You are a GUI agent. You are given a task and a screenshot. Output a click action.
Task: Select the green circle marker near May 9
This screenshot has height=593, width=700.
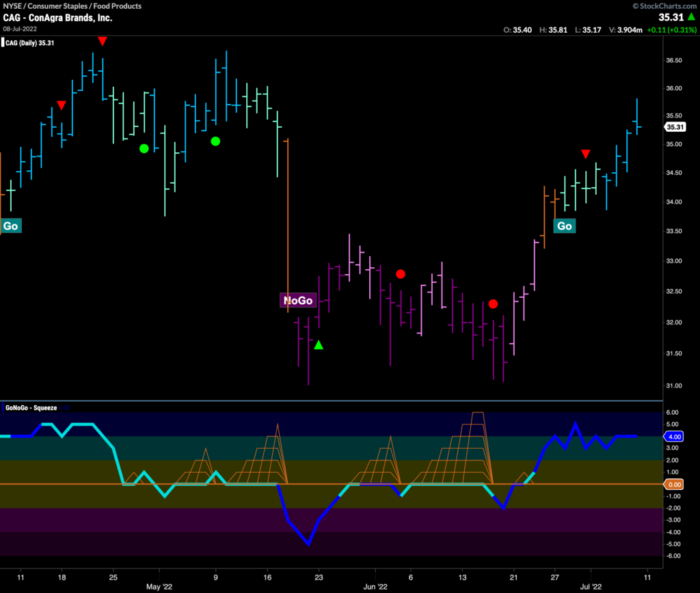tap(215, 141)
